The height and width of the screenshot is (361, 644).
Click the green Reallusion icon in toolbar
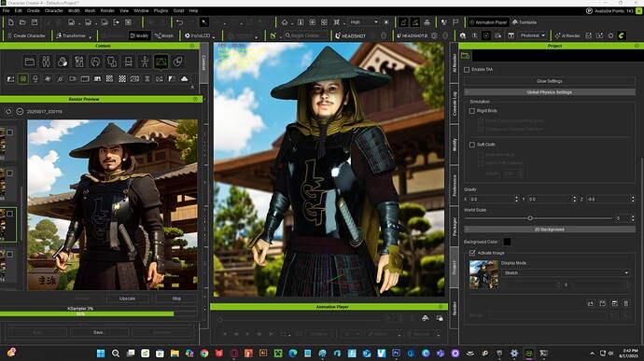pos(621,35)
